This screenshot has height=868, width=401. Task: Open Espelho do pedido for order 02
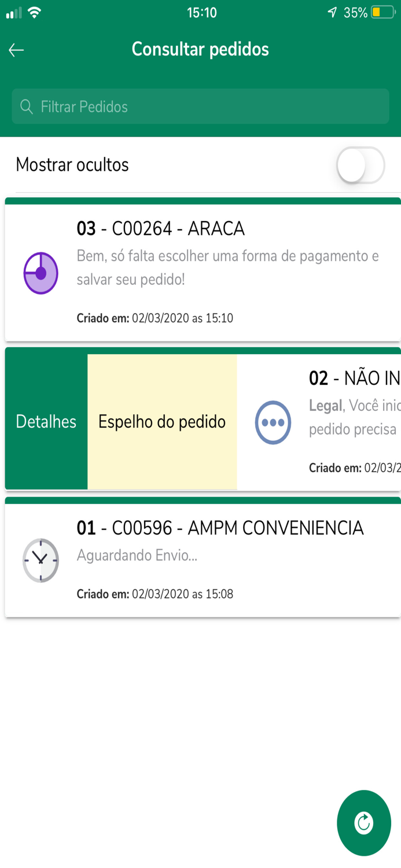[x=161, y=422]
